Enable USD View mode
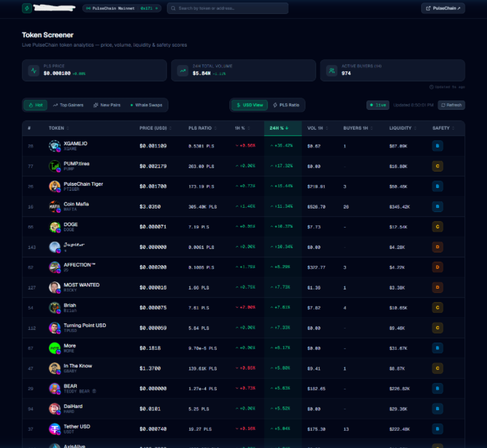The image size is (487, 448). (250, 105)
